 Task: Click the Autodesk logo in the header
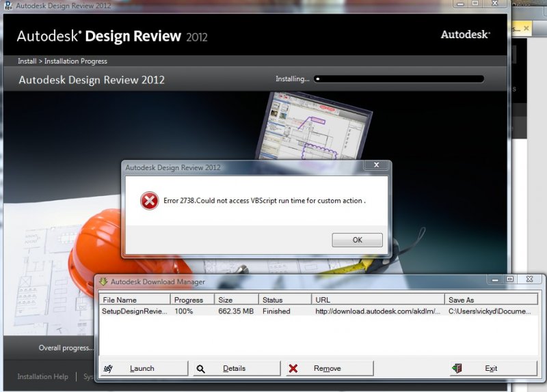466,35
